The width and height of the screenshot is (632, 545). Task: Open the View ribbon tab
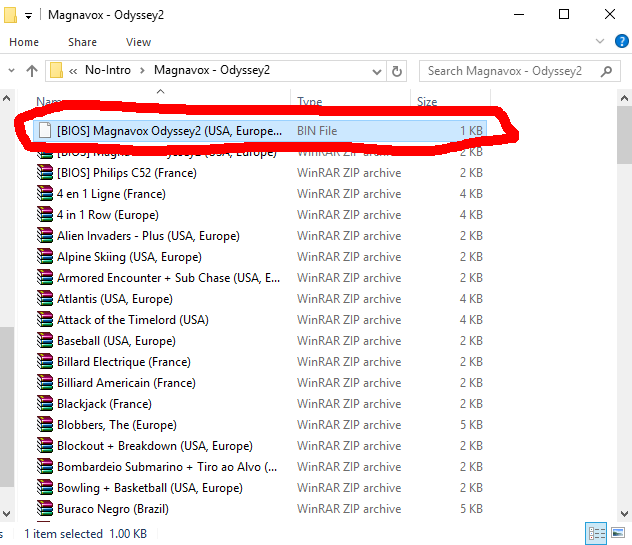(138, 42)
